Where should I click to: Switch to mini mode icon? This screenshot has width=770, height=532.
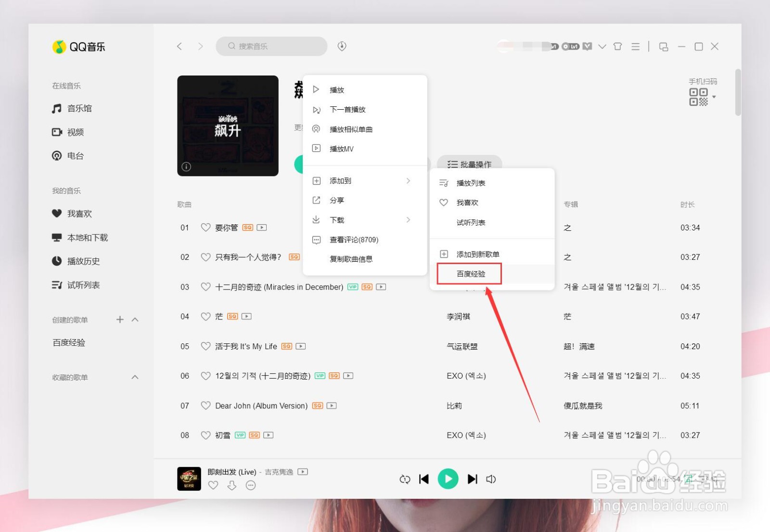point(664,47)
